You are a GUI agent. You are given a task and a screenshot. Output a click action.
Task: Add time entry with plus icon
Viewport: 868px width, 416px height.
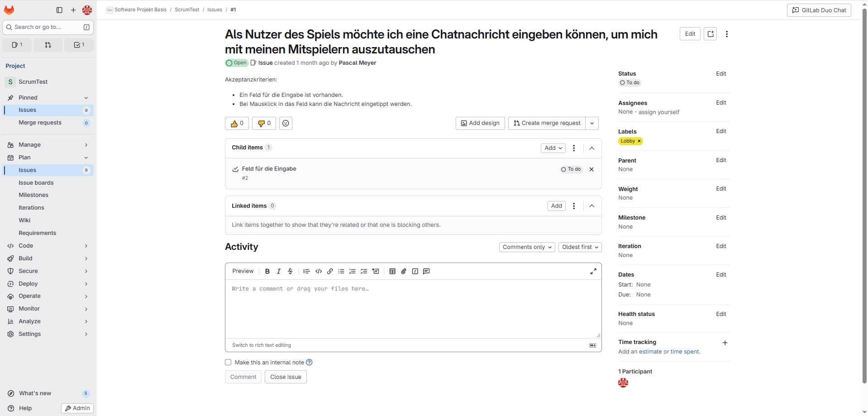[725, 343]
